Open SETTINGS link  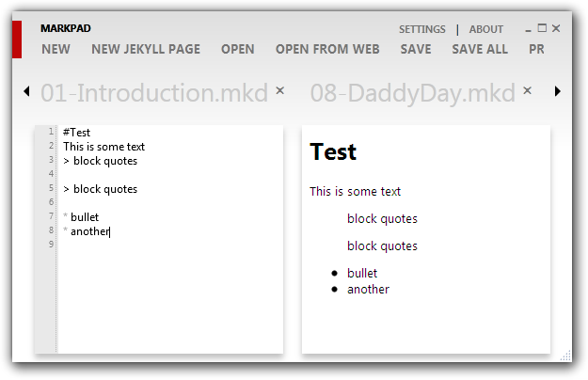pyautogui.click(x=422, y=29)
